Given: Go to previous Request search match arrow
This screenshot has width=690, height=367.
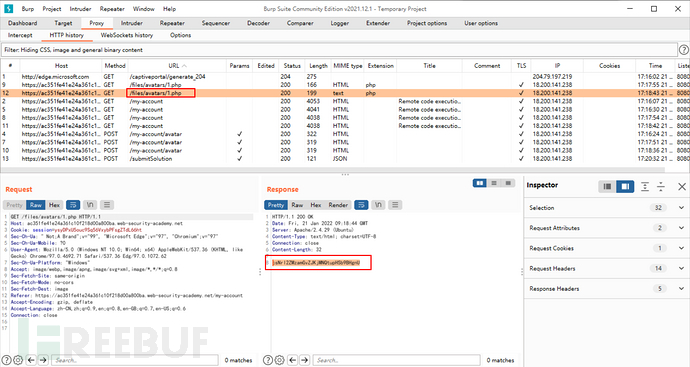Looking at the screenshot, I should [x=31, y=360].
